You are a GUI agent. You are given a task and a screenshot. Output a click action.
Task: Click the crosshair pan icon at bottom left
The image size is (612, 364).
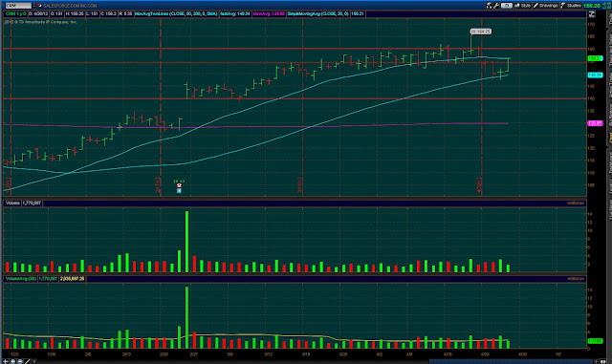click(x=6, y=361)
